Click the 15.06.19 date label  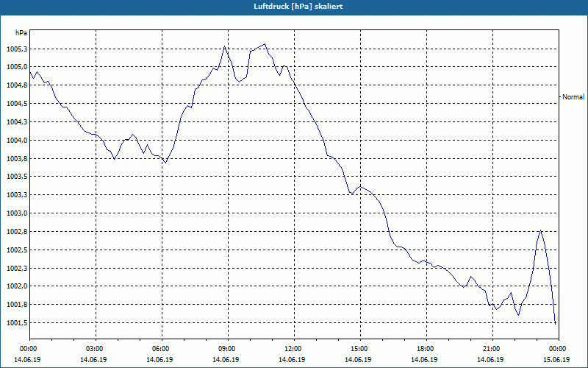coord(556,360)
